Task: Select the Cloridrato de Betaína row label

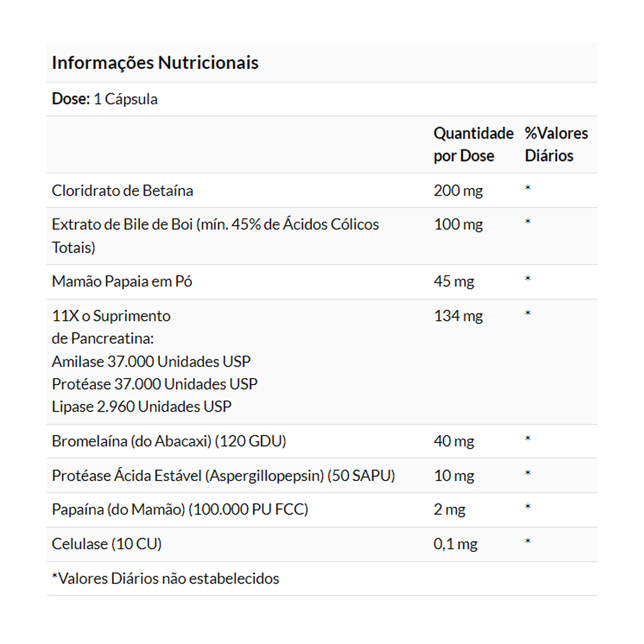Action: coord(122,191)
